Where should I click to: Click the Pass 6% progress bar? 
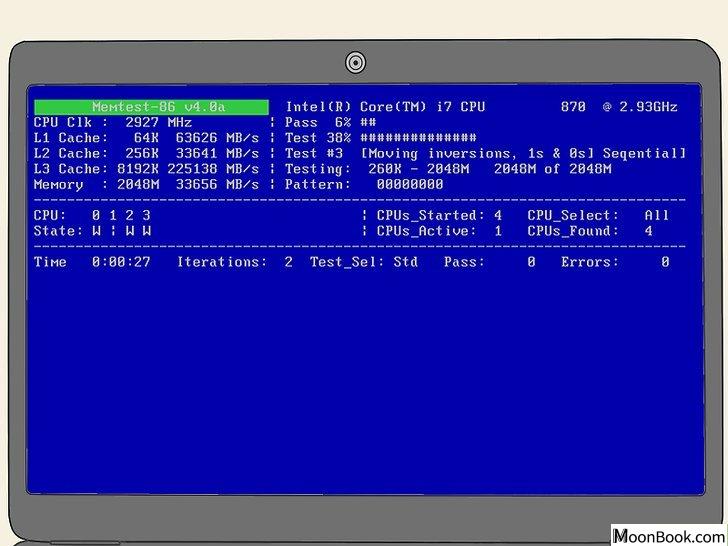coord(331,123)
